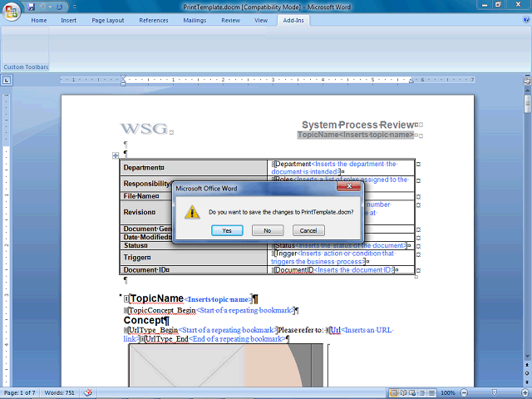Switch to Full Screen Reading view
This screenshot has width=532, height=399.
(x=404, y=393)
